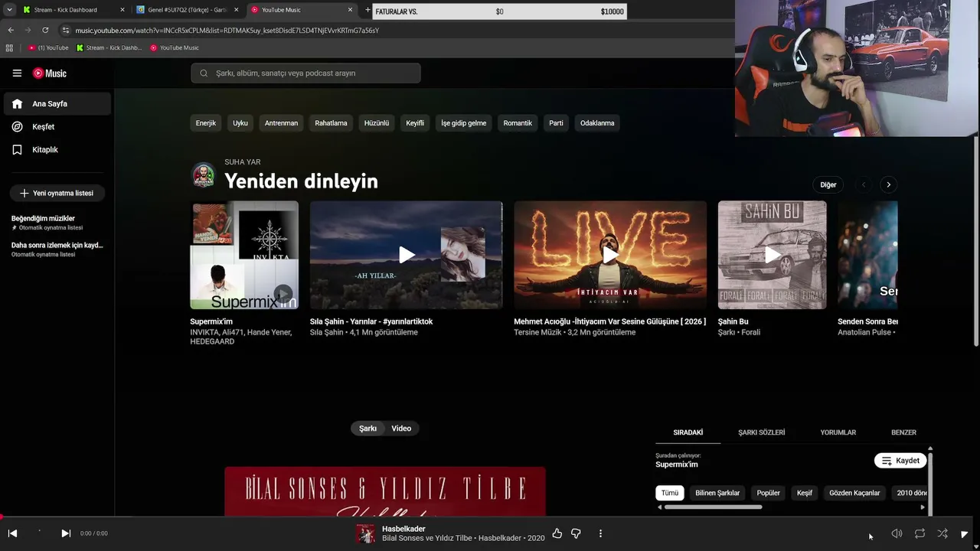Viewport: 980px width, 551px height.
Task: Show next carousel items with right chevron
Action: click(x=888, y=184)
